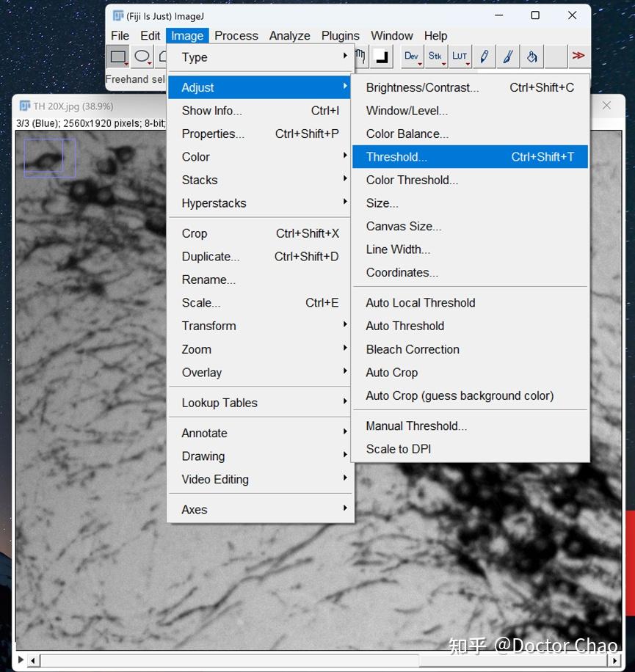
Task: Expand the Hyperstacks submenu
Action: [x=213, y=203]
